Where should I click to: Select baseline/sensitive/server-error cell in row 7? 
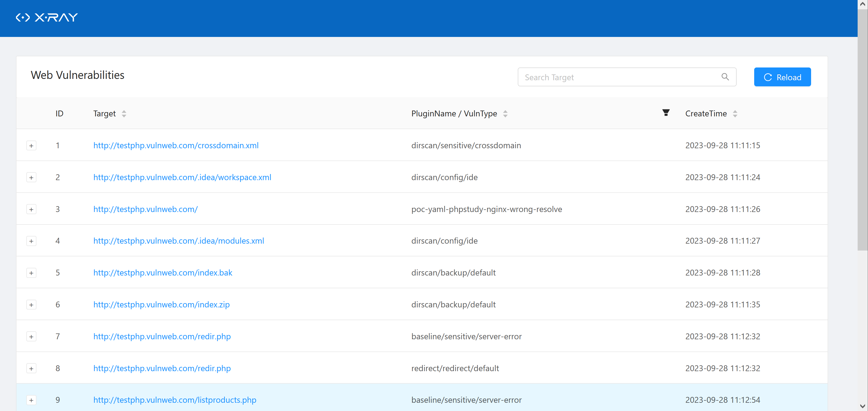click(466, 336)
